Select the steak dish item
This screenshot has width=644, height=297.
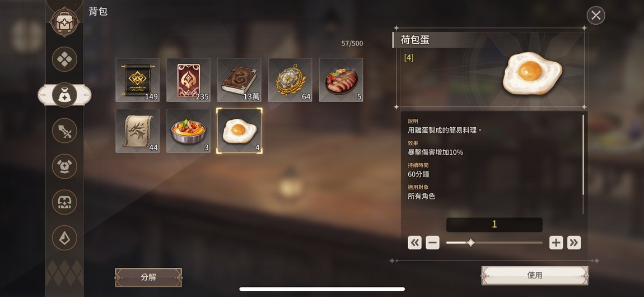click(x=341, y=80)
